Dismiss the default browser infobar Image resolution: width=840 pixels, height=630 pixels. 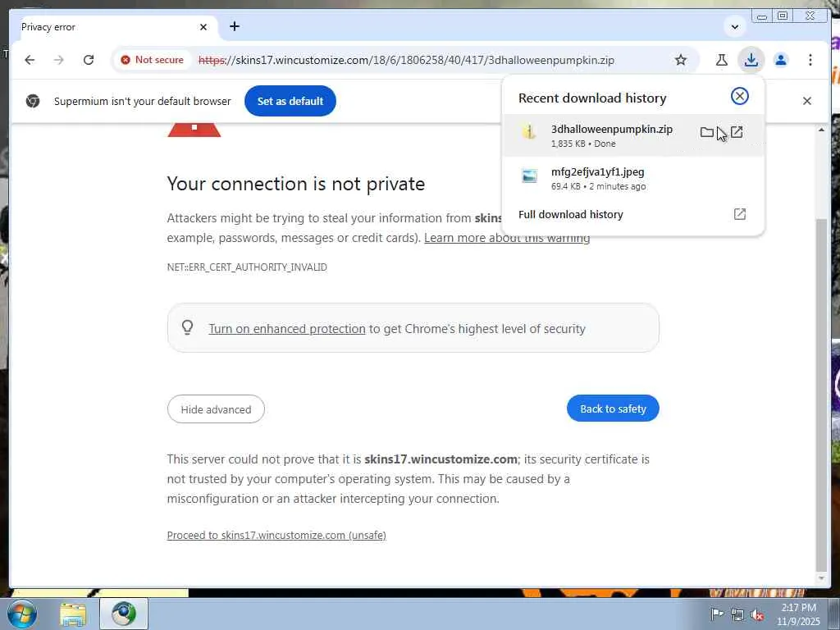(x=807, y=101)
